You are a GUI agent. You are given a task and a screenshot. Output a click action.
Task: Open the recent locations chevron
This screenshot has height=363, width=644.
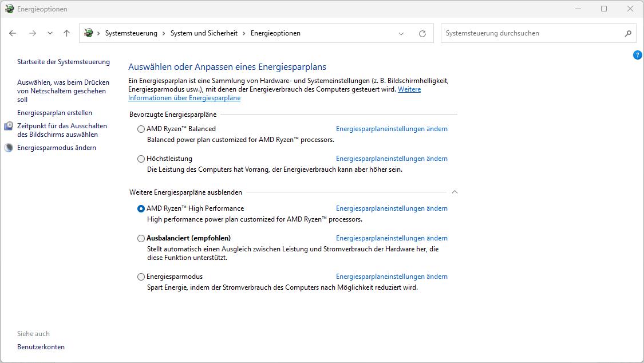coord(50,33)
